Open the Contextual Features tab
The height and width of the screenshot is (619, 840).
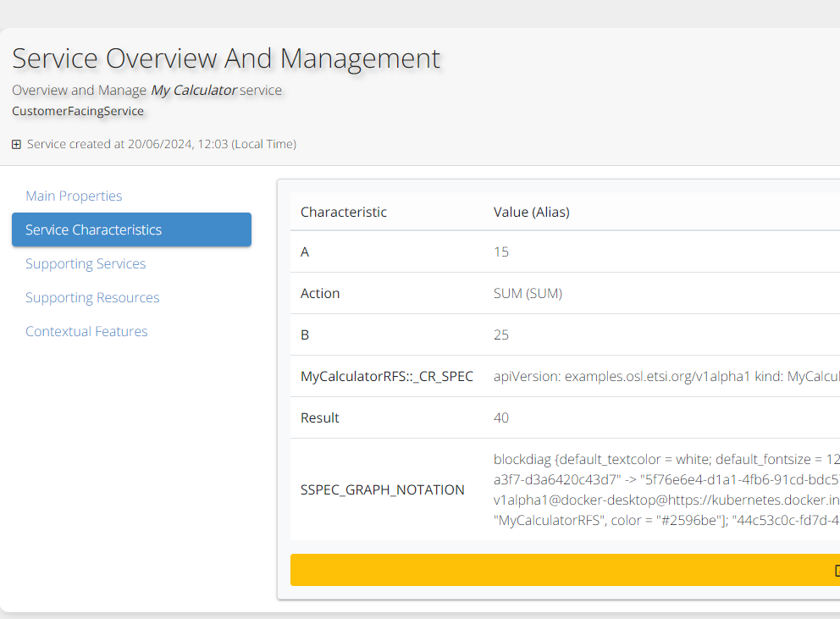coord(86,331)
